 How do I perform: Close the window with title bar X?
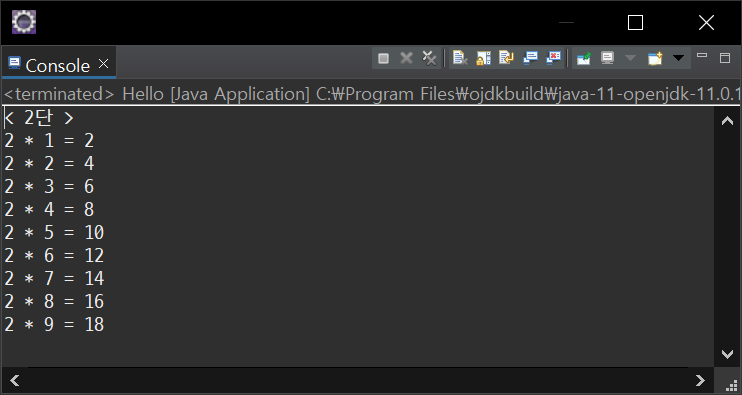point(706,22)
